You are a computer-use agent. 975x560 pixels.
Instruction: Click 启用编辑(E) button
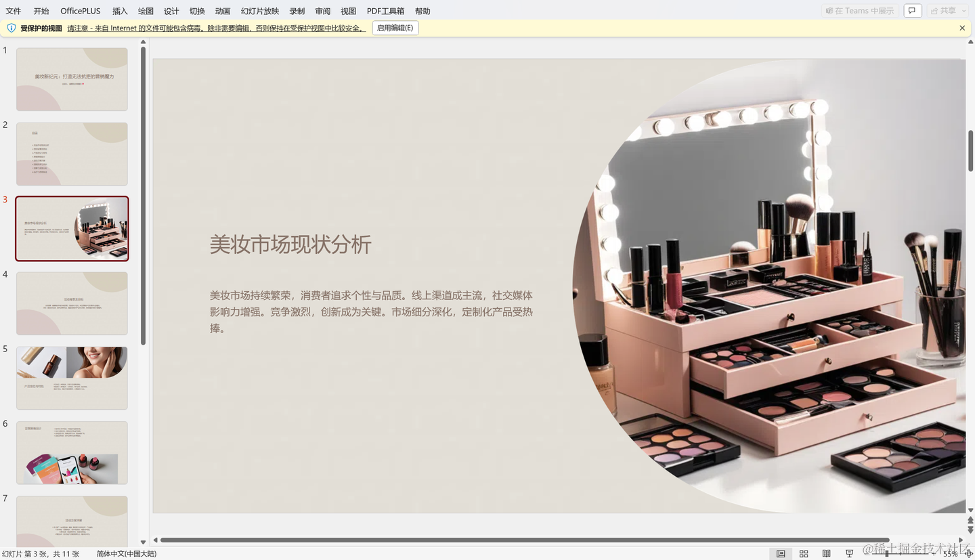click(395, 28)
